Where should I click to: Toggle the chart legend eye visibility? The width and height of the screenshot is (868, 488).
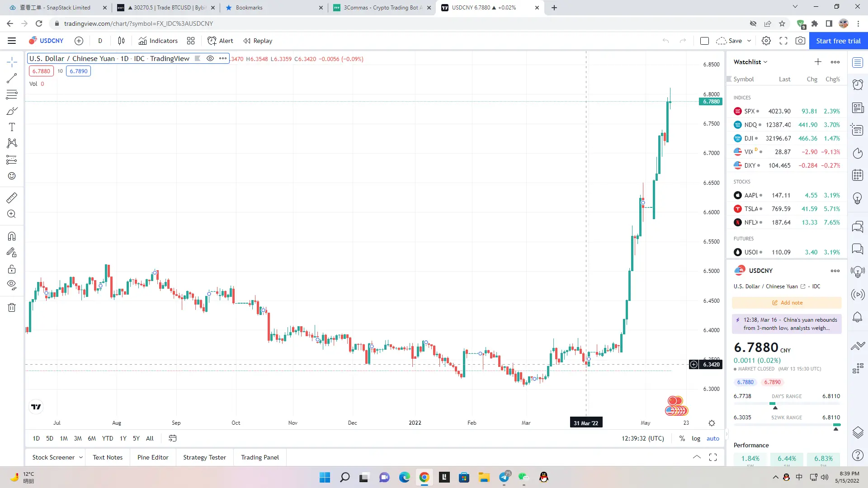[x=210, y=58]
